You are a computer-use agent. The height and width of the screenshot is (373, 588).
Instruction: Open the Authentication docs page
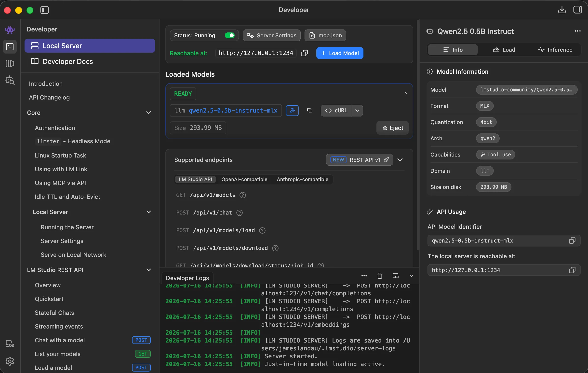click(55, 128)
